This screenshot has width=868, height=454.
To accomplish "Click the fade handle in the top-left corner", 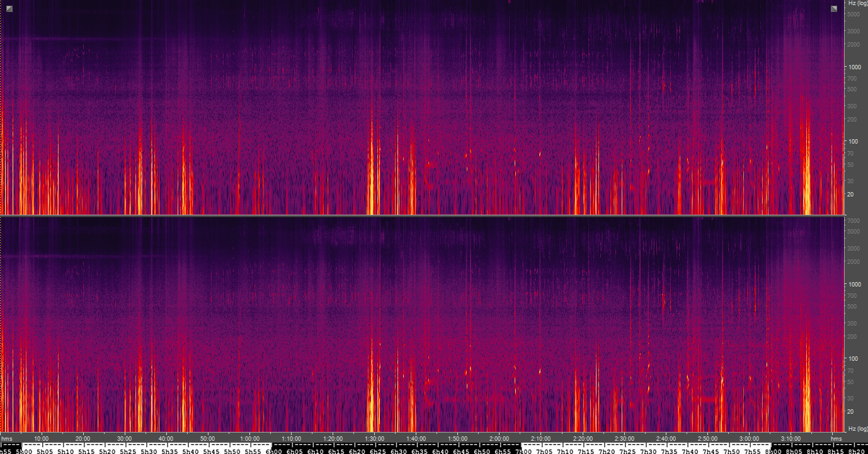I will tap(9, 8).
